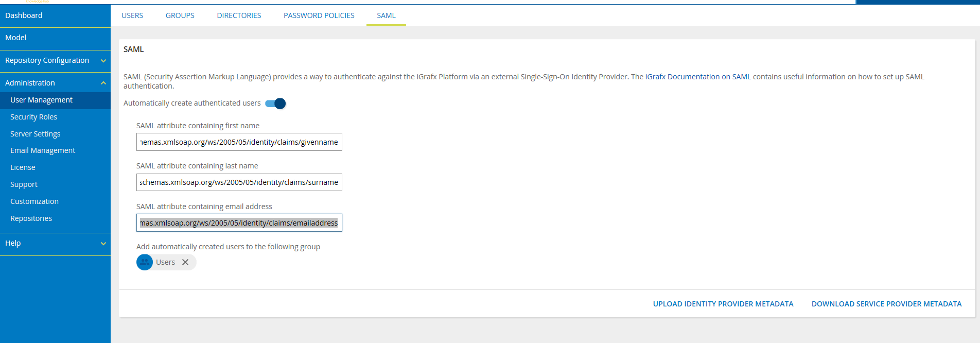Open iGrafx Documentation on SAML link

click(698, 77)
